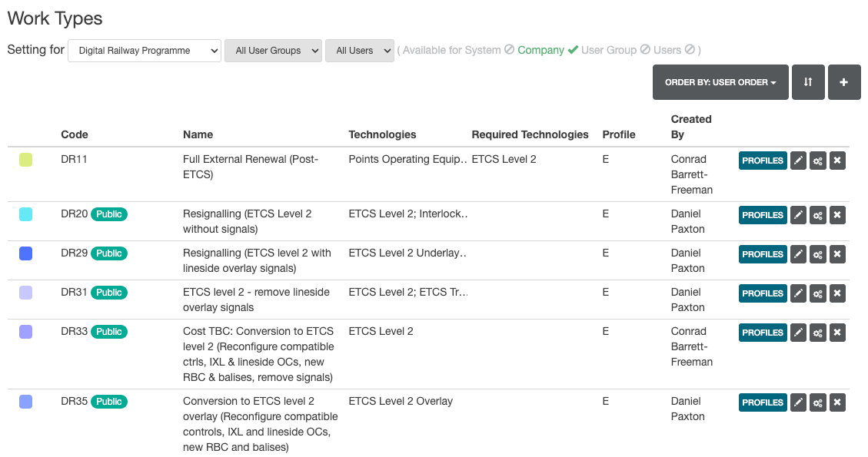
Task: Open gears settings icon for DR33 row
Action: point(818,333)
